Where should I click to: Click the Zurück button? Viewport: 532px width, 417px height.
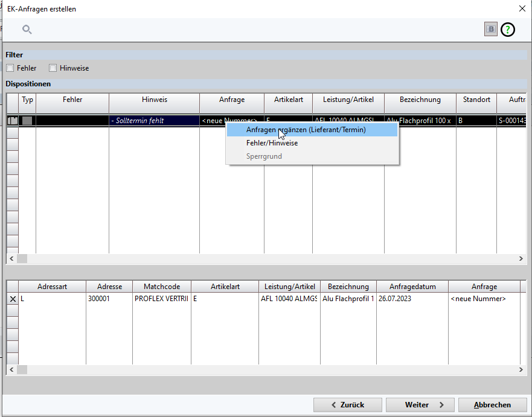pos(348,405)
